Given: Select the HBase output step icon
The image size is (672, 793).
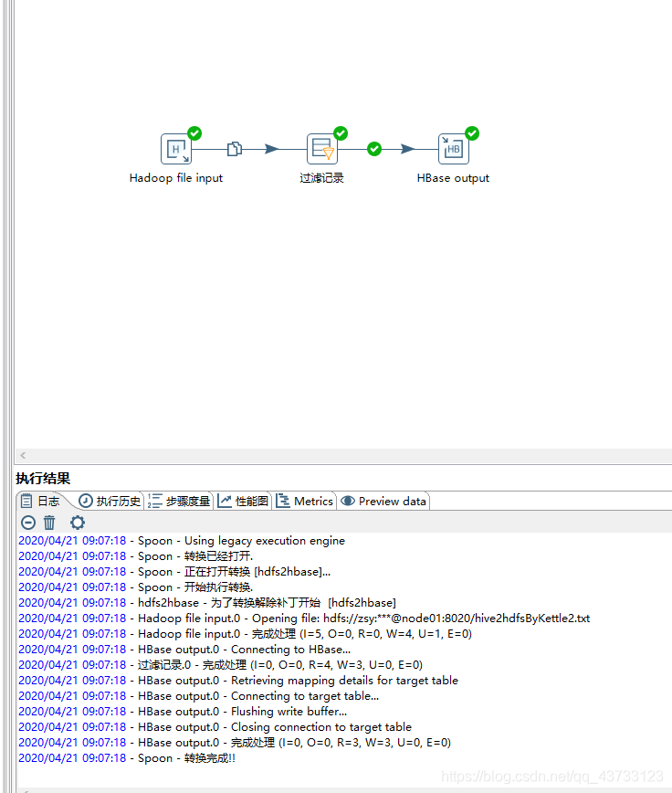Looking at the screenshot, I should [453, 149].
